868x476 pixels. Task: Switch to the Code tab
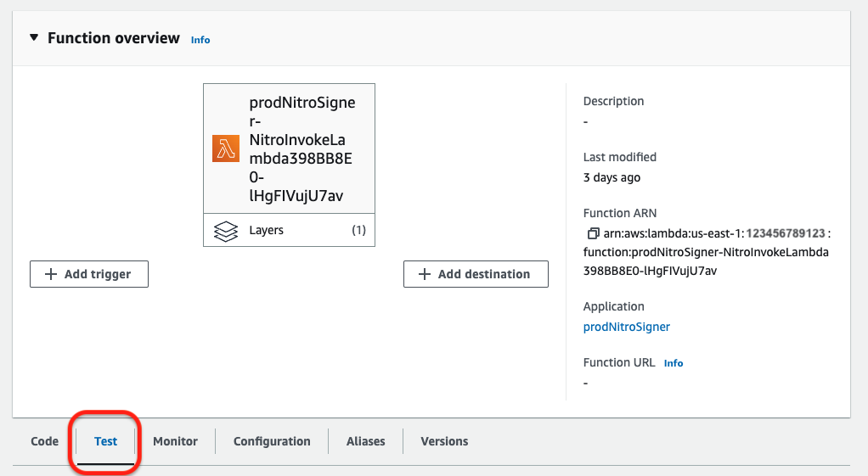pos(45,441)
